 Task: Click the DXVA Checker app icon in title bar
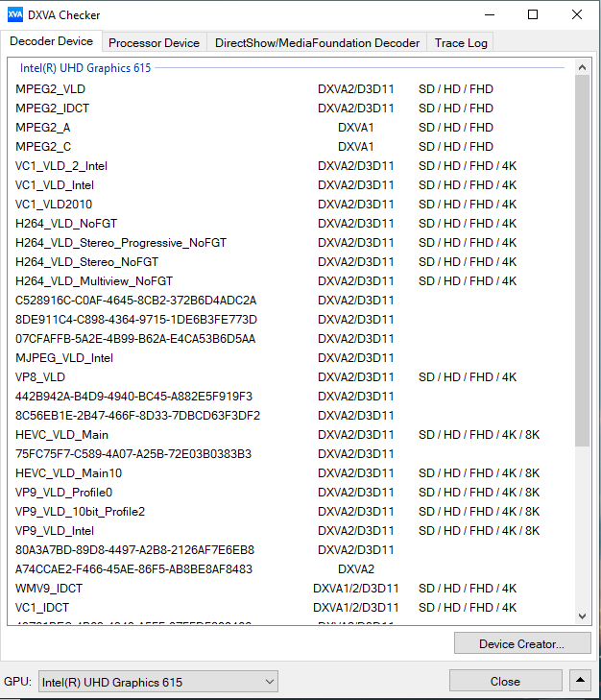pyautogui.click(x=14, y=14)
